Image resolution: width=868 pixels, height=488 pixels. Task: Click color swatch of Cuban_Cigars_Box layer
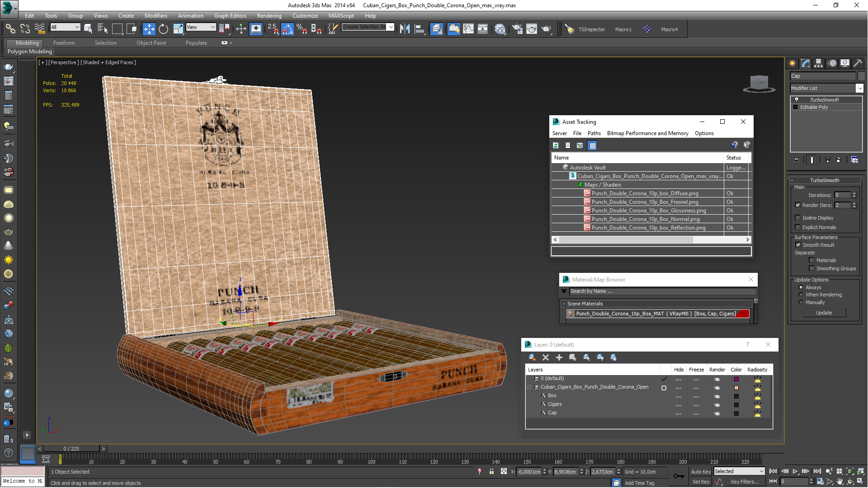[736, 388]
